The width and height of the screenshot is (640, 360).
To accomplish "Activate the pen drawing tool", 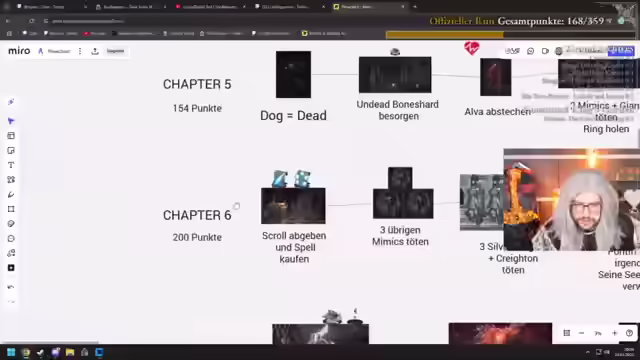I will 11,194.
